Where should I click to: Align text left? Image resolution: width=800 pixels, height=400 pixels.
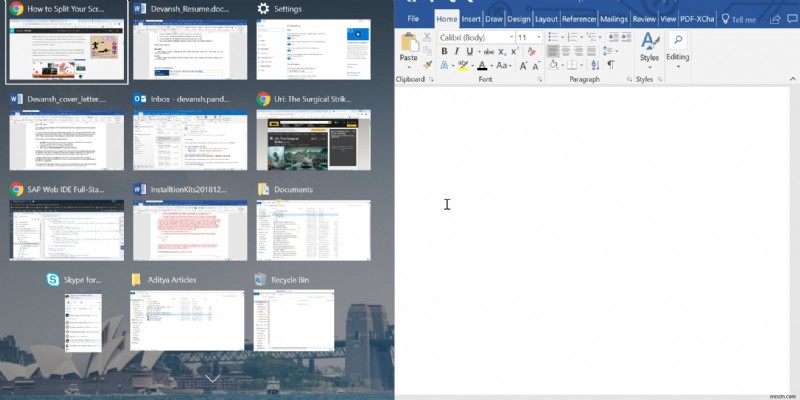pyautogui.click(x=553, y=51)
